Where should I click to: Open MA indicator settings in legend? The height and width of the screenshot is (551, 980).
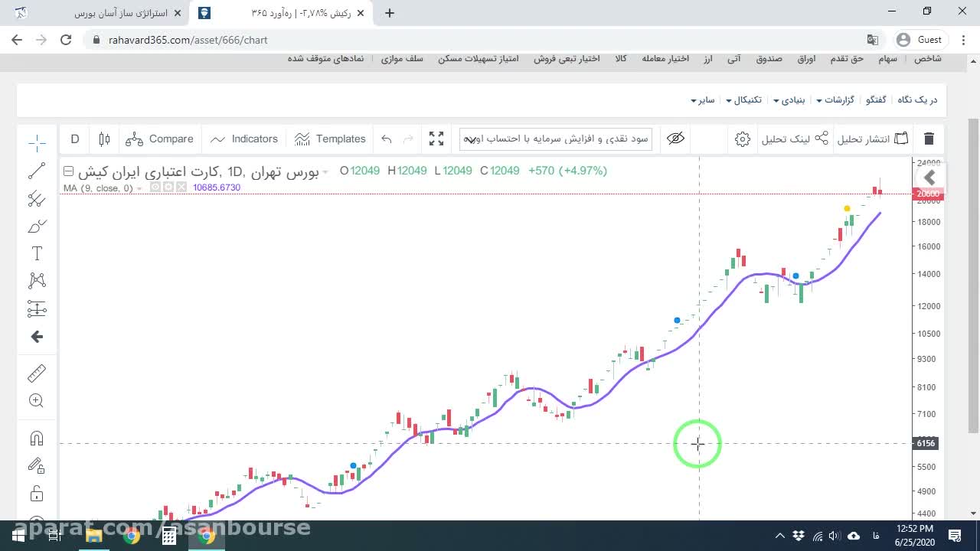coord(168,187)
